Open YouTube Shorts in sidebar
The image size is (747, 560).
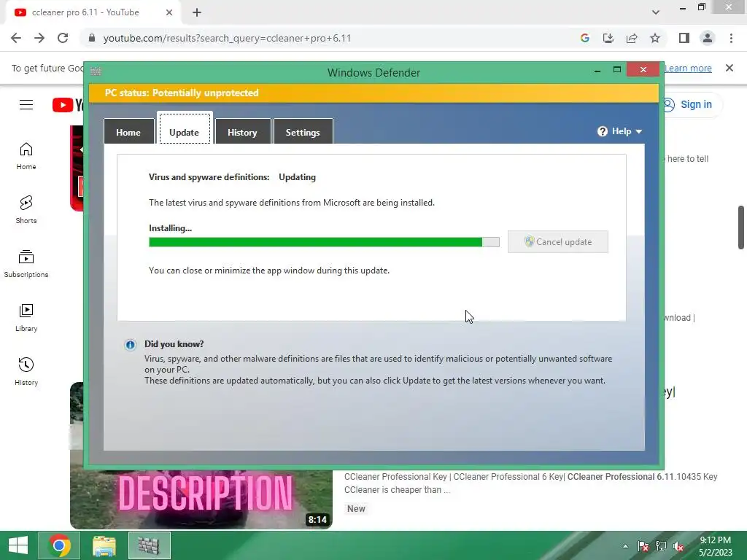[x=26, y=209]
